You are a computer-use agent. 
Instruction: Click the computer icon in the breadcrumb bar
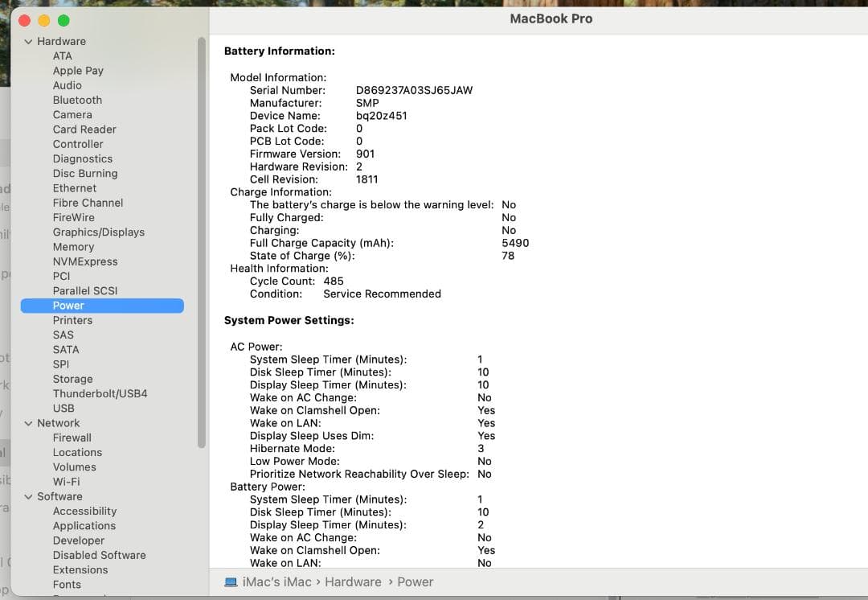click(231, 582)
